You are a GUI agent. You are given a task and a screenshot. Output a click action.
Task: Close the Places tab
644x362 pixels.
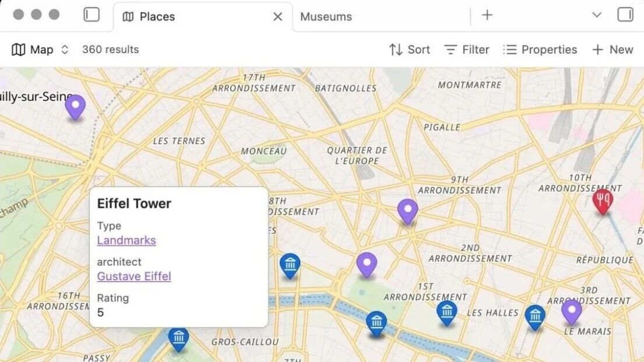pyautogui.click(x=277, y=16)
